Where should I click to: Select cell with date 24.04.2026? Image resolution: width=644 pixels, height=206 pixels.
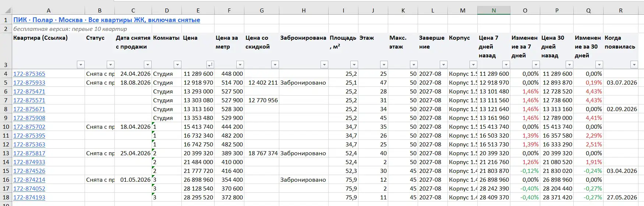[133, 74]
